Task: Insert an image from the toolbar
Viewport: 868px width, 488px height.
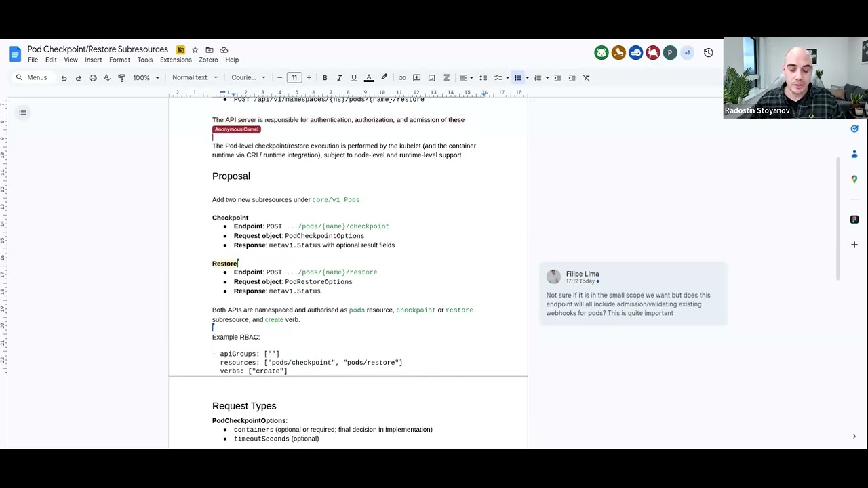Action: [431, 78]
